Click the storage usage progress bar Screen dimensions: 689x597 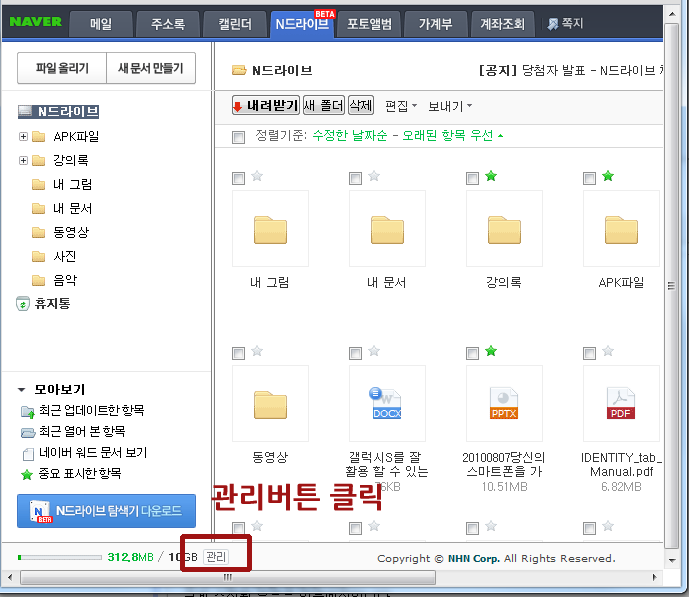tap(60, 557)
